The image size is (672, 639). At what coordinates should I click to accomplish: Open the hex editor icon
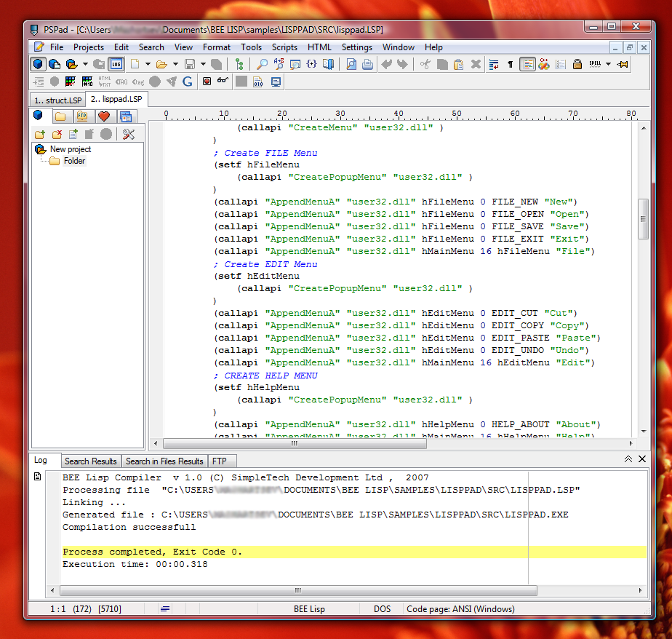click(258, 82)
